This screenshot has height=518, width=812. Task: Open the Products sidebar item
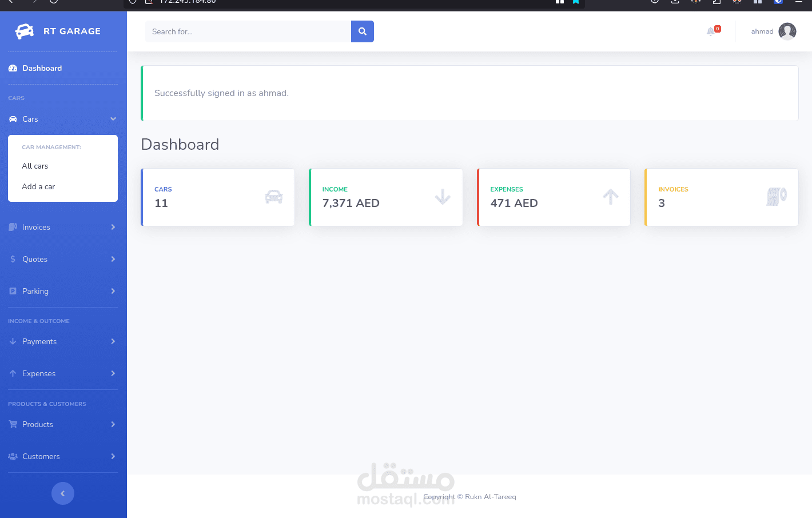(63, 424)
